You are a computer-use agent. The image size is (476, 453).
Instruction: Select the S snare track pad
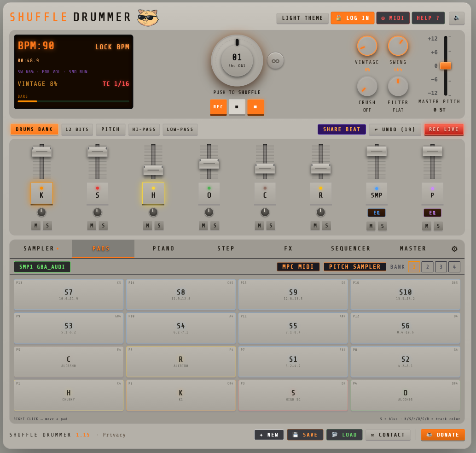point(98,193)
